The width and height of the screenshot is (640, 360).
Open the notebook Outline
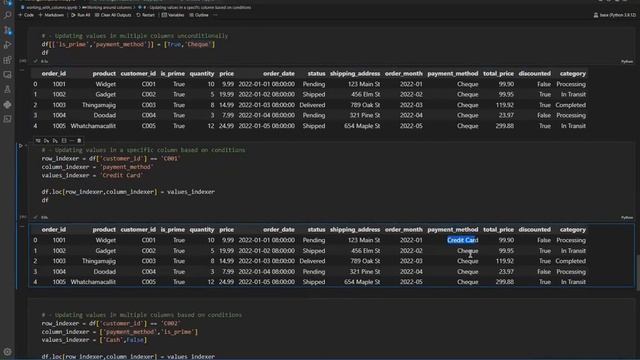[199, 15]
